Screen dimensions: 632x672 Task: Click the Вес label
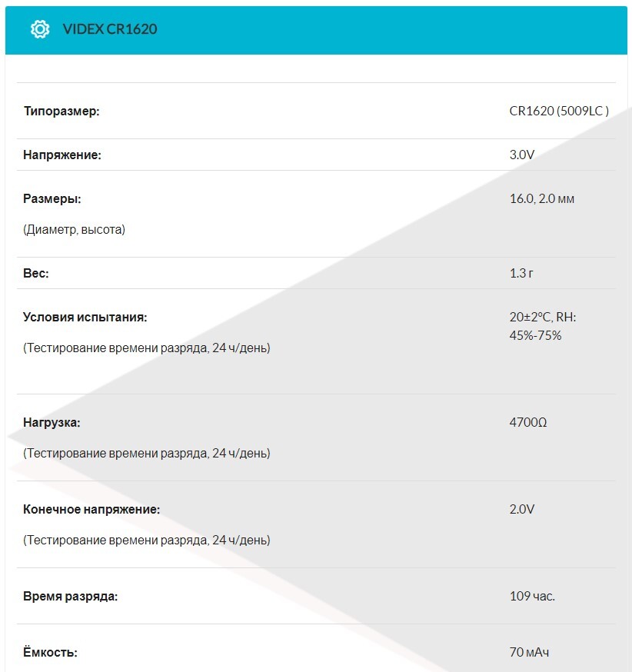tap(36, 274)
